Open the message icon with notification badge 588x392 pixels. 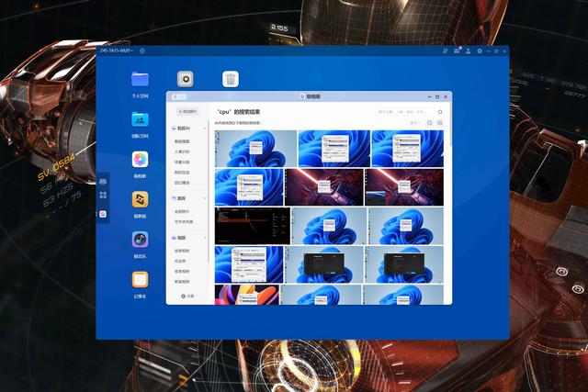(457, 50)
